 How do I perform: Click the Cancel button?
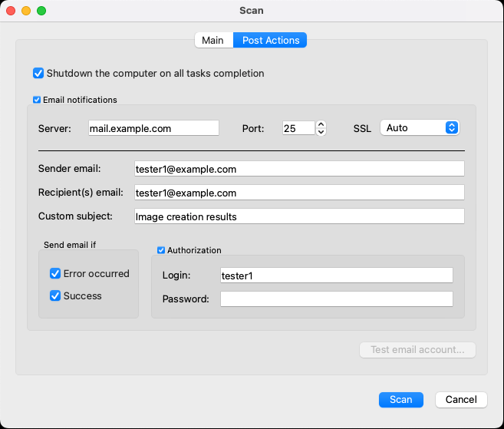461,400
